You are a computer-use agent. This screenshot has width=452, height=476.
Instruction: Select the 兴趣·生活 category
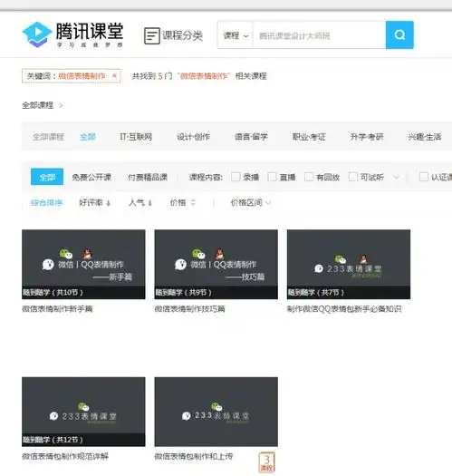tap(425, 137)
